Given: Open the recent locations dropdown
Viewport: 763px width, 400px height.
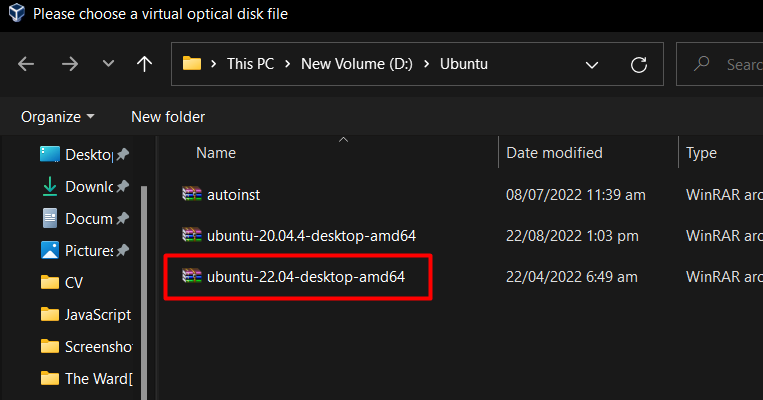Looking at the screenshot, I should point(108,64).
